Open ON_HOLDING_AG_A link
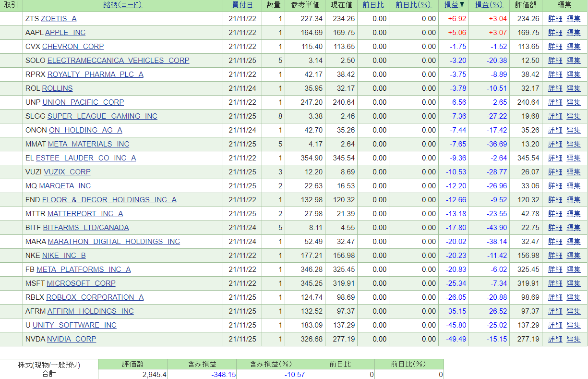 (x=85, y=130)
